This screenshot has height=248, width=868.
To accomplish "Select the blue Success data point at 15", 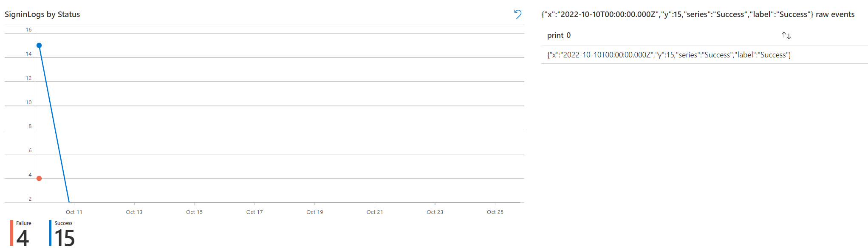I will pyautogui.click(x=39, y=46).
